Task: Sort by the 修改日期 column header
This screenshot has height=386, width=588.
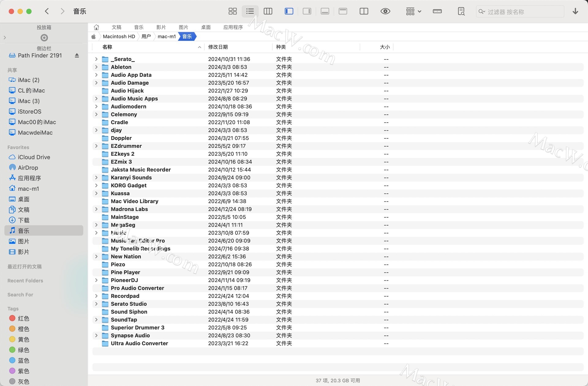Action: coord(218,47)
